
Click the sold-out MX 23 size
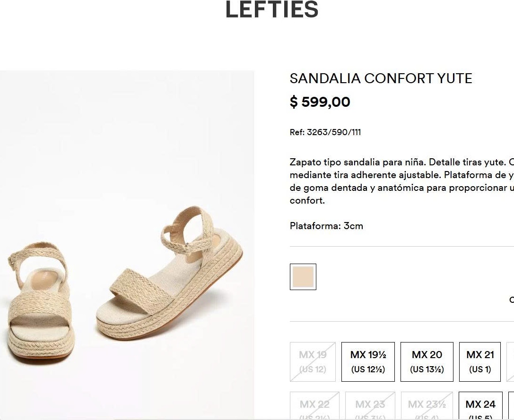[370, 406]
